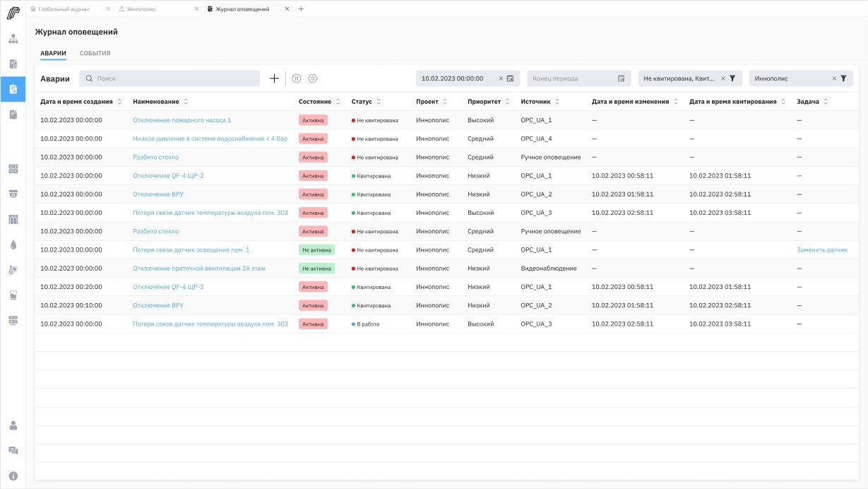The height and width of the screenshot is (489, 868).
Task: Open table settings via the gear icon
Action: (313, 78)
